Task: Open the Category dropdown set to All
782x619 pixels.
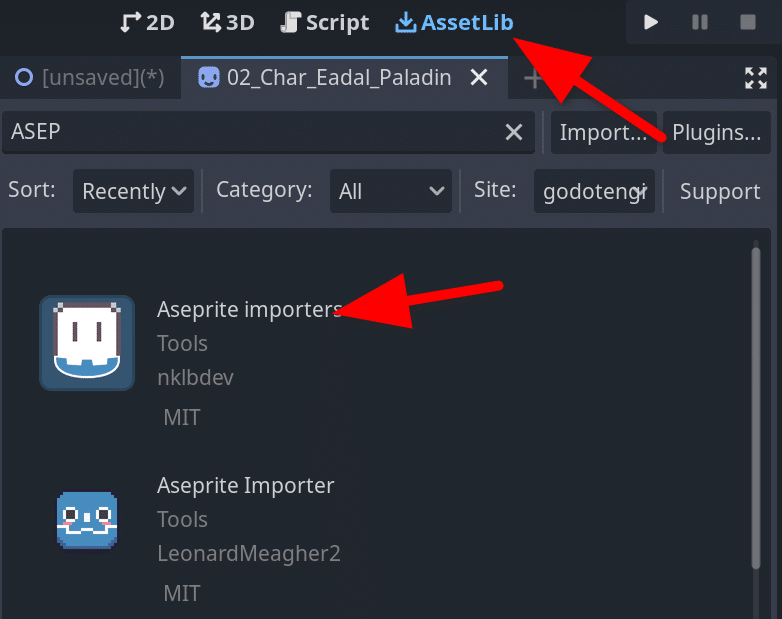Action: click(391, 191)
